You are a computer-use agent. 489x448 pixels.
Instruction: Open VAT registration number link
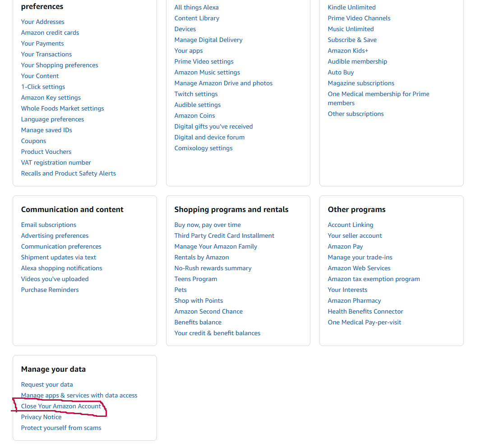[56, 162]
